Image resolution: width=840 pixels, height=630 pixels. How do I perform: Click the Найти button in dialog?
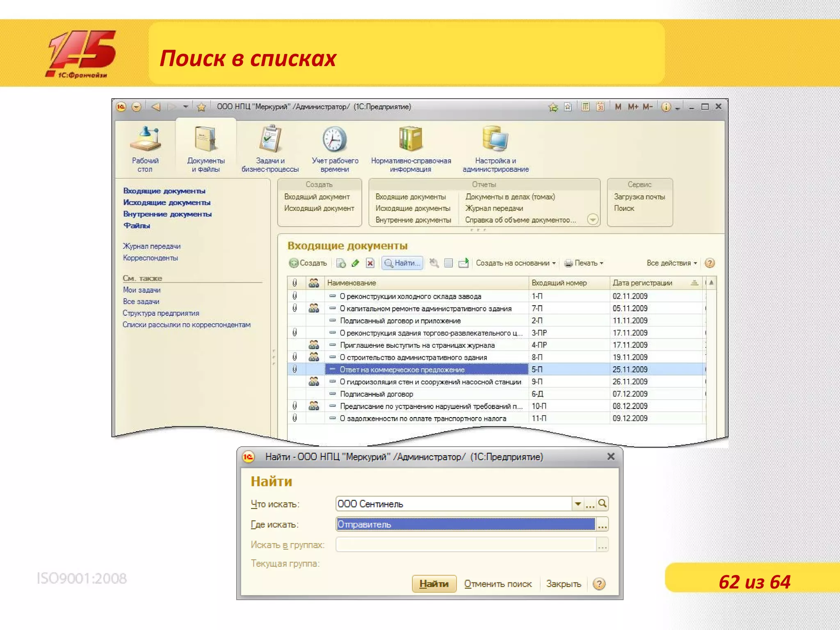coord(434,584)
